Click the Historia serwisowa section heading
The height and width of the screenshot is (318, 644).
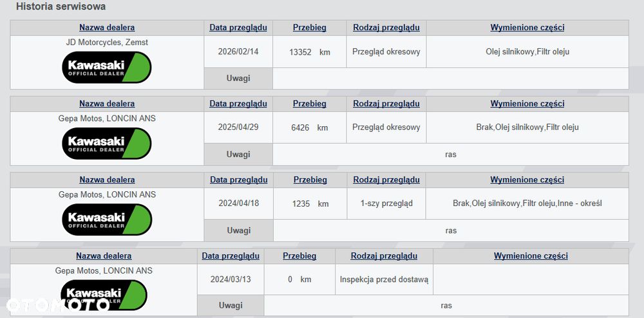[x=61, y=6]
